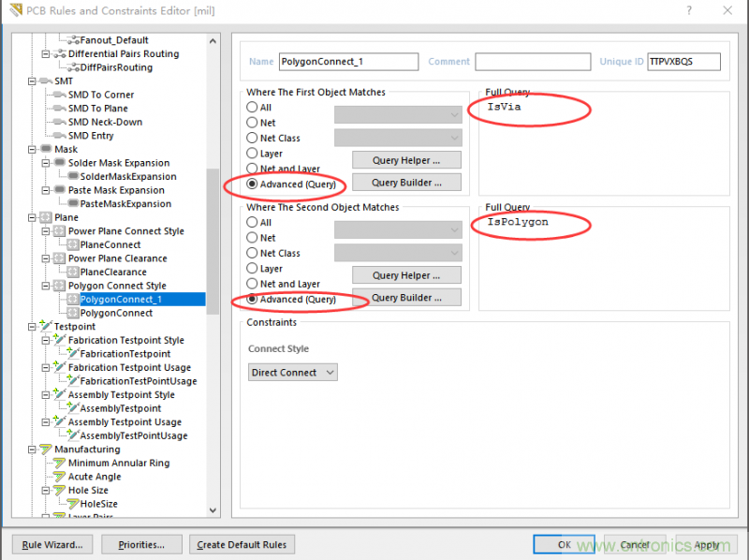This screenshot has height=560, width=749.
Task: Click the SMT category icon
Action: click(45, 81)
